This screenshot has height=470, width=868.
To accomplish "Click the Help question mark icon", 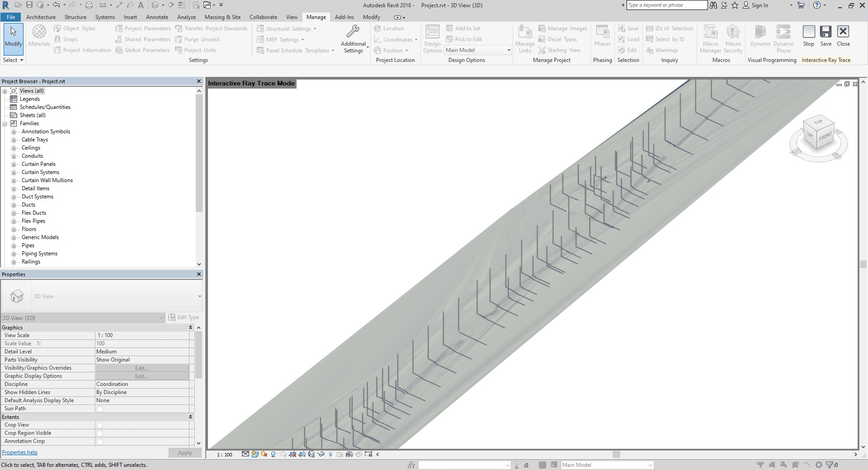I will coord(816,5).
